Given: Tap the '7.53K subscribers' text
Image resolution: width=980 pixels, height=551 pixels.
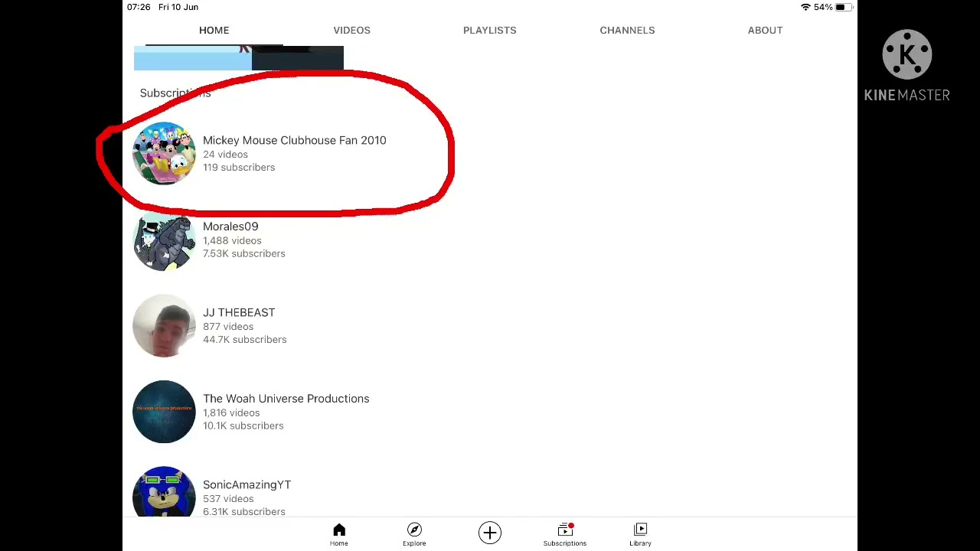Looking at the screenshot, I should [244, 253].
